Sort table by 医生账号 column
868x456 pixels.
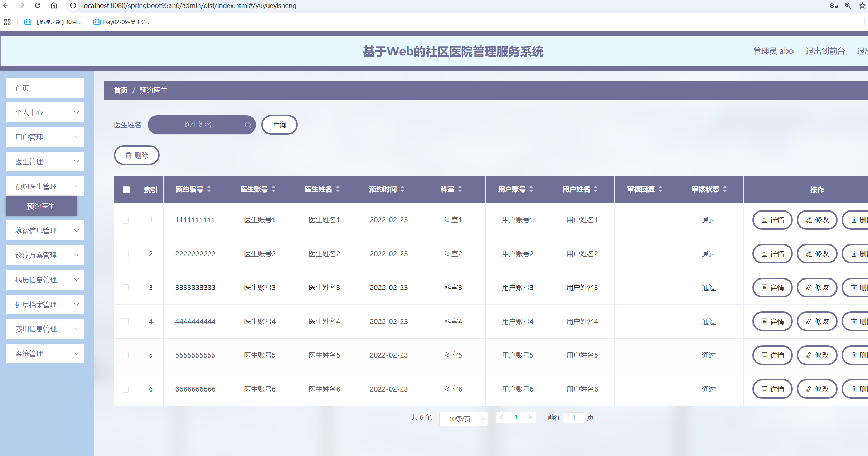[x=273, y=189]
